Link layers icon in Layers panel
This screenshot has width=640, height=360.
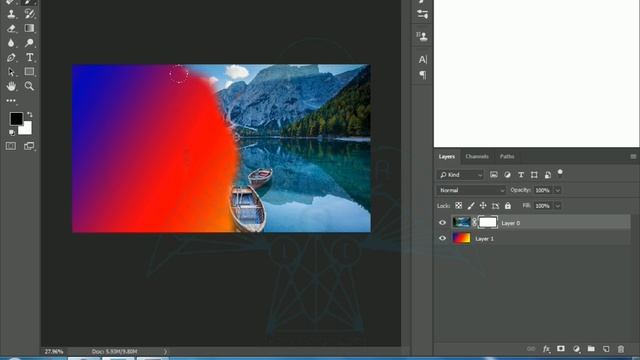coord(531,349)
